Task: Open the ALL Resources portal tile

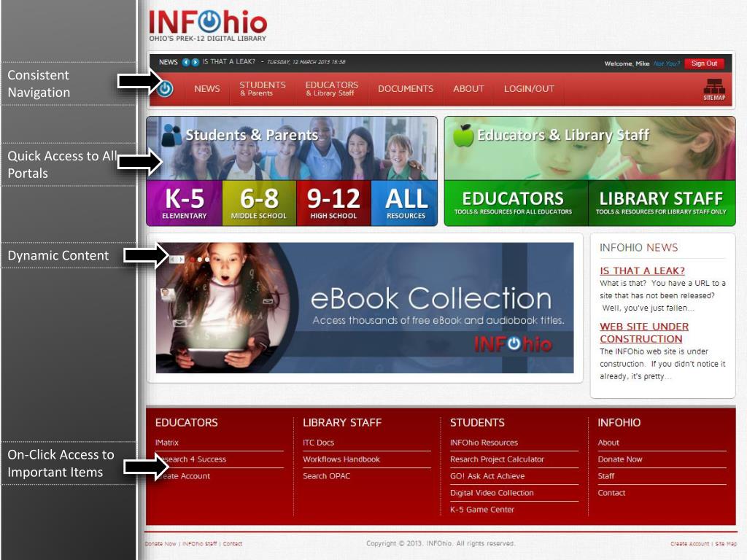Action: tap(404, 203)
